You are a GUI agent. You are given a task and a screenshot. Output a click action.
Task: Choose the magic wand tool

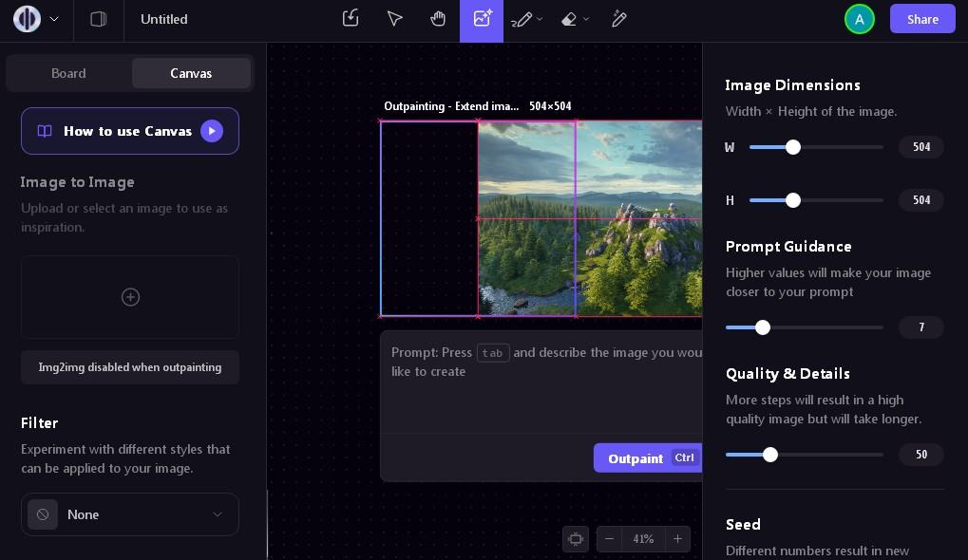619,19
